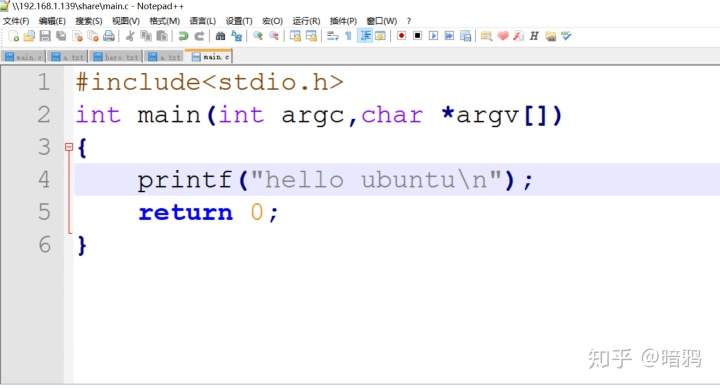Screen dimensions: 720x388
Task: Click the Save All icon
Action: pos(61,36)
